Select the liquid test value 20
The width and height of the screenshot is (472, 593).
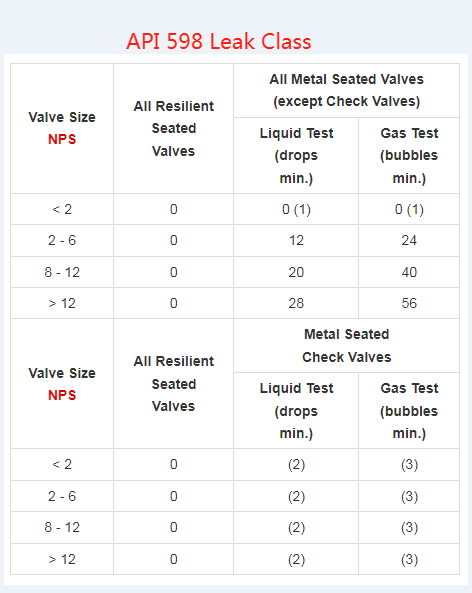296,272
